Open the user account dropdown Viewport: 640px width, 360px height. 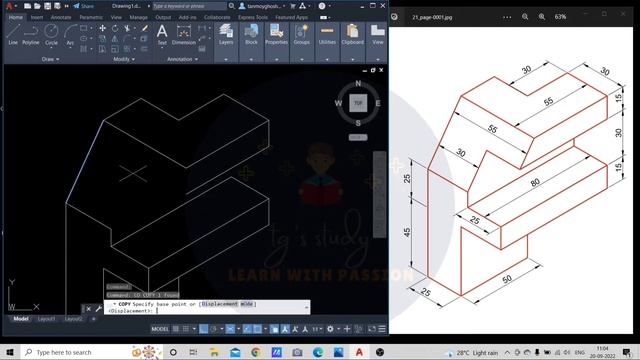pyautogui.click(x=262, y=6)
